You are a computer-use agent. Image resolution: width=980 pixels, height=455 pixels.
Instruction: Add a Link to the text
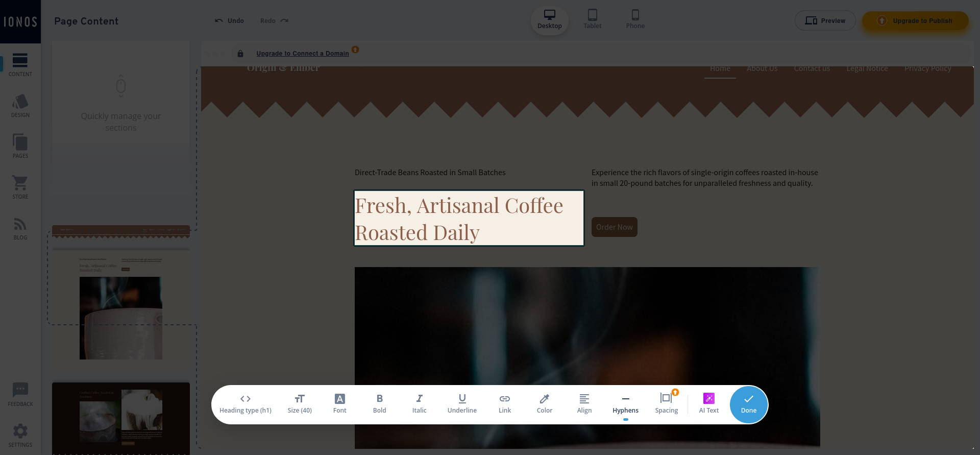point(505,404)
